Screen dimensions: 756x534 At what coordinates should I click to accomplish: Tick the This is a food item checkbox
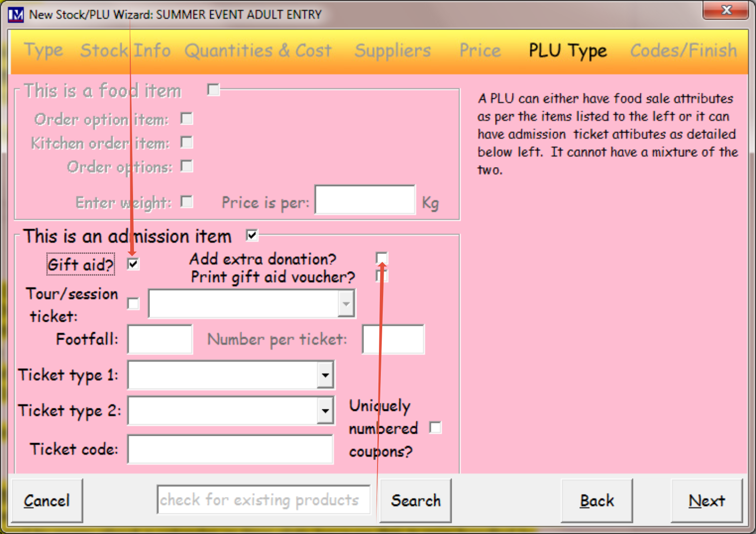click(x=214, y=89)
